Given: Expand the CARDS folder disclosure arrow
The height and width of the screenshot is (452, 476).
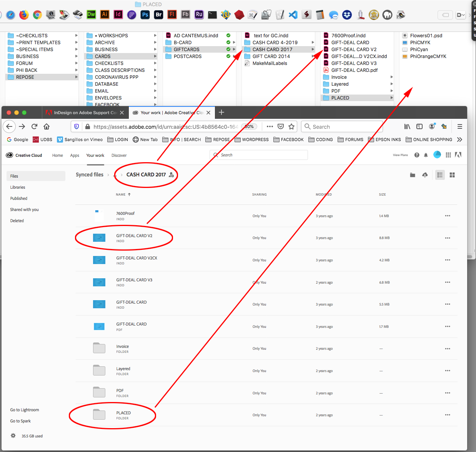Looking at the screenshot, I should pos(155,56).
